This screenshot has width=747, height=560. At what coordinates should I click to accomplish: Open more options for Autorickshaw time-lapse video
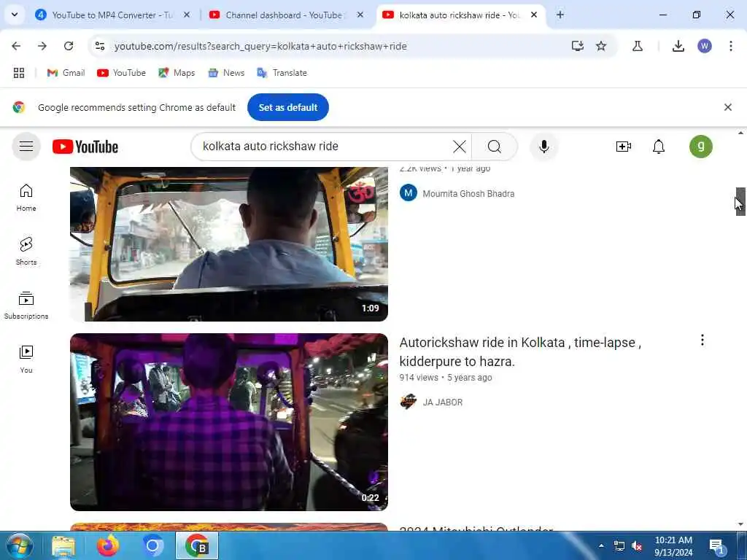pos(703,340)
